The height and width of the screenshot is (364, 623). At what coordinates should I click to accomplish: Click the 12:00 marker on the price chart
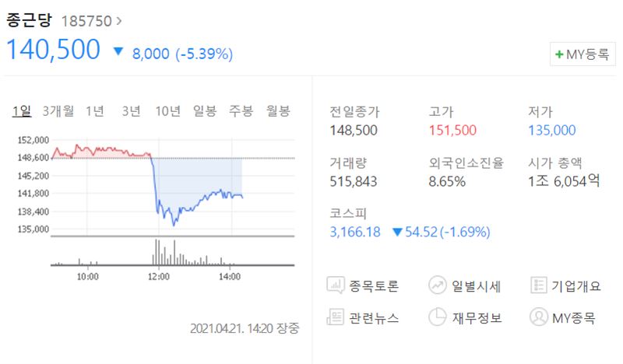click(159, 276)
